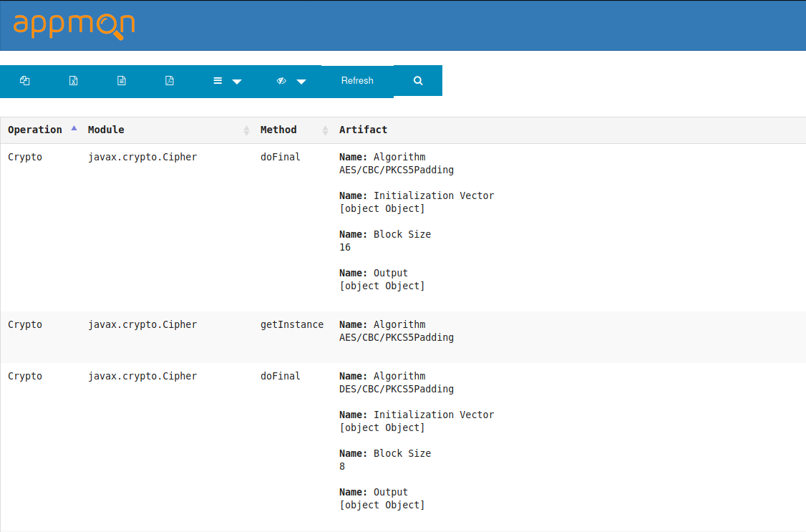Screen dimensions: 806x532
Task: Click the Artifact column header
Action: click(x=363, y=130)
